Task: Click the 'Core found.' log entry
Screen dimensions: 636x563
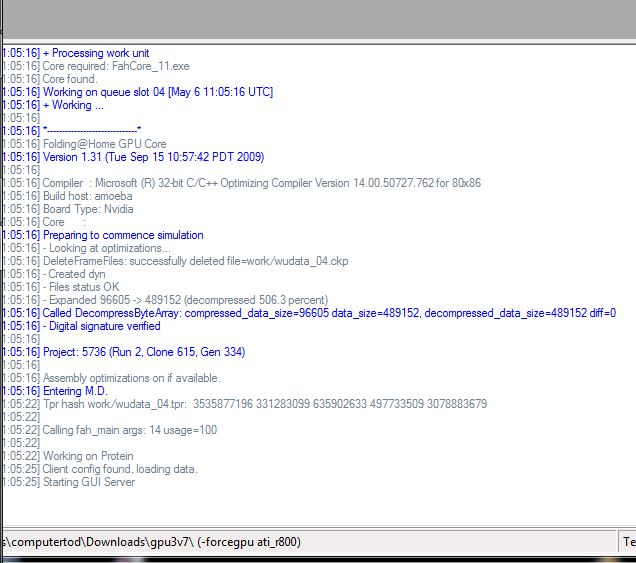Action: (50, 79)
